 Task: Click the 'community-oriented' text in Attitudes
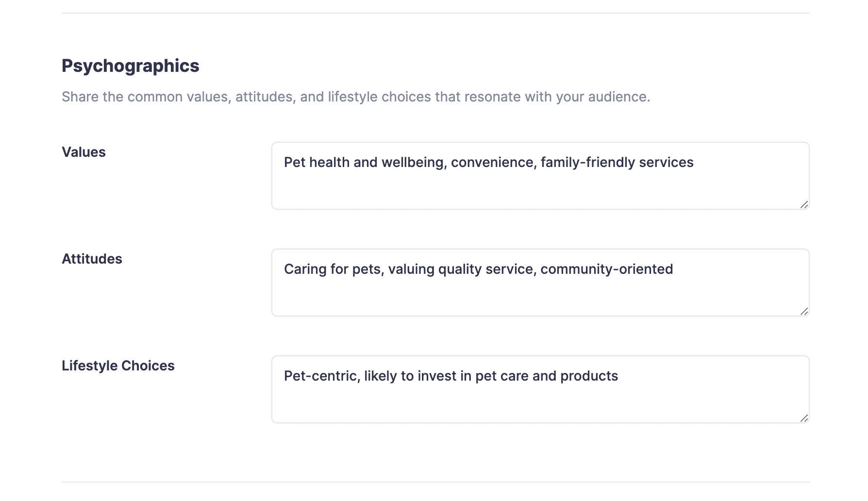click(606, 269)
